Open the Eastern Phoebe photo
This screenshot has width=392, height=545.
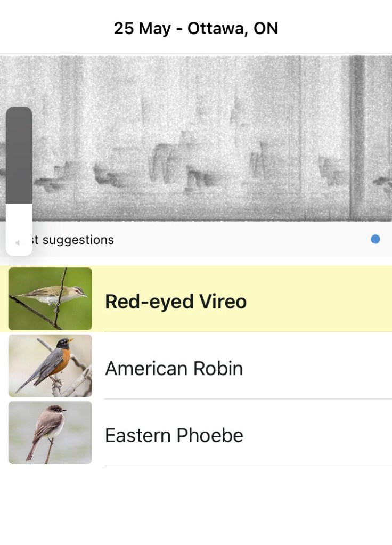pos(50,433)
